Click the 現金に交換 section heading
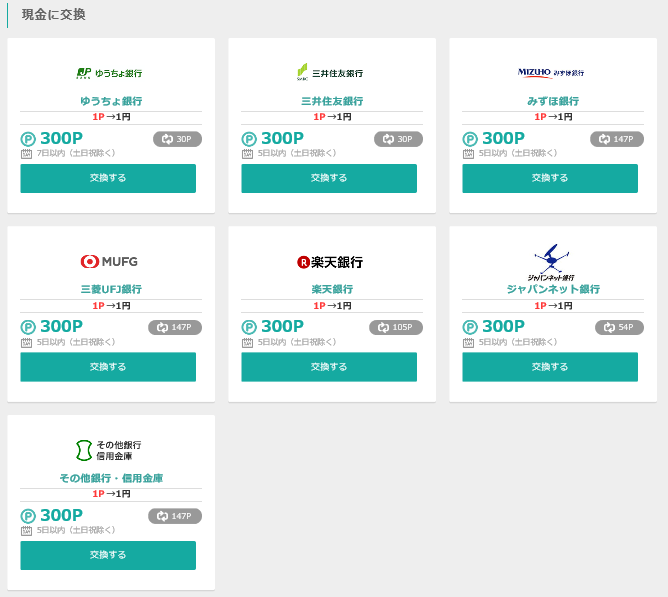 [x=54, y=14]
